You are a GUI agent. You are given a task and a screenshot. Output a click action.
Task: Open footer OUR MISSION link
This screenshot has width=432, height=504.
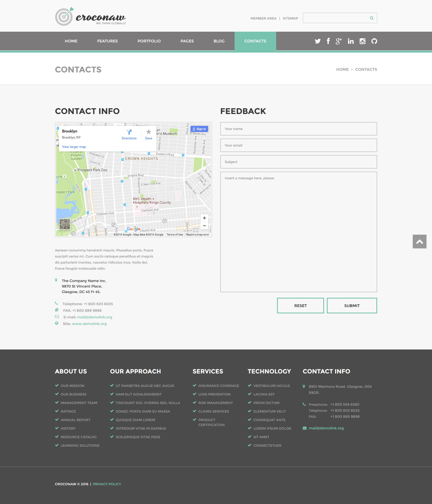(72, 386)
